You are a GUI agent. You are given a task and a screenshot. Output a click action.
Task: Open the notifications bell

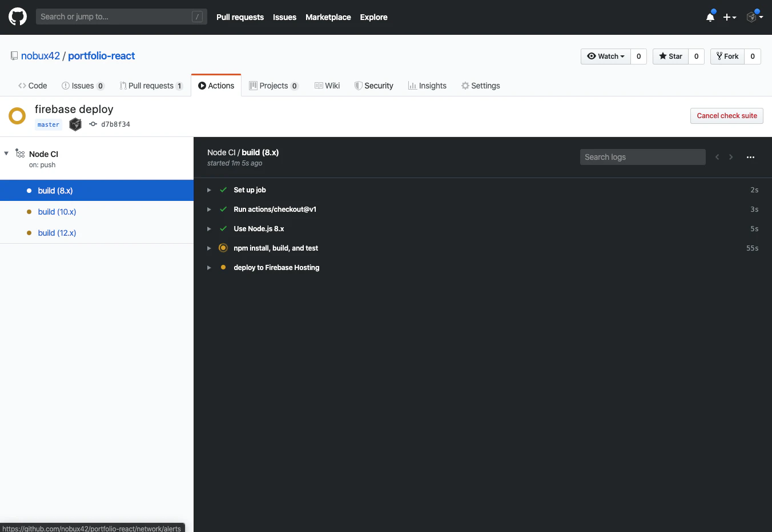click(710, 17)
